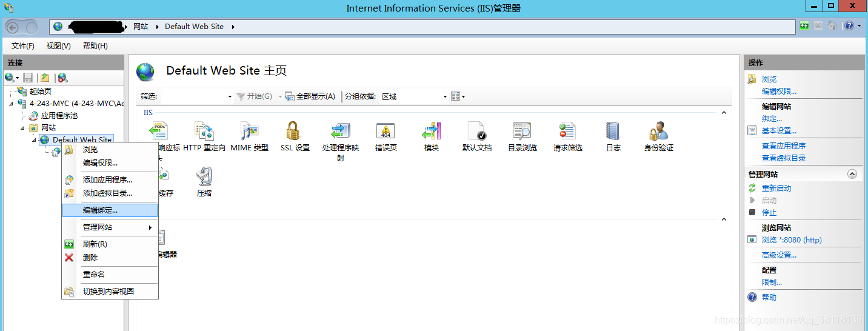Screen dimensions: 868x331
Task: Click the create-connection globe icon in 连接 toolbar
Action: click(10, 78)
